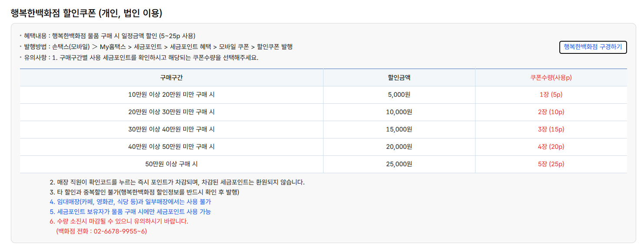
Task: Click the 혜택내용 description line
Action: coord(109,36)
